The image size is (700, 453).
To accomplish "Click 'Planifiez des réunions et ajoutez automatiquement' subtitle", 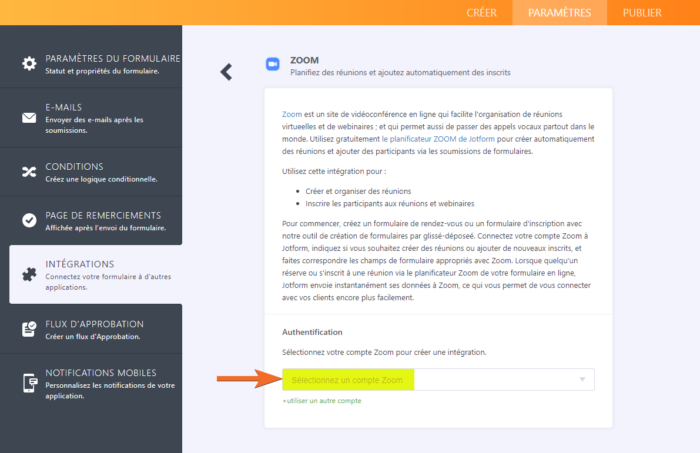I will tap(400, 73).
